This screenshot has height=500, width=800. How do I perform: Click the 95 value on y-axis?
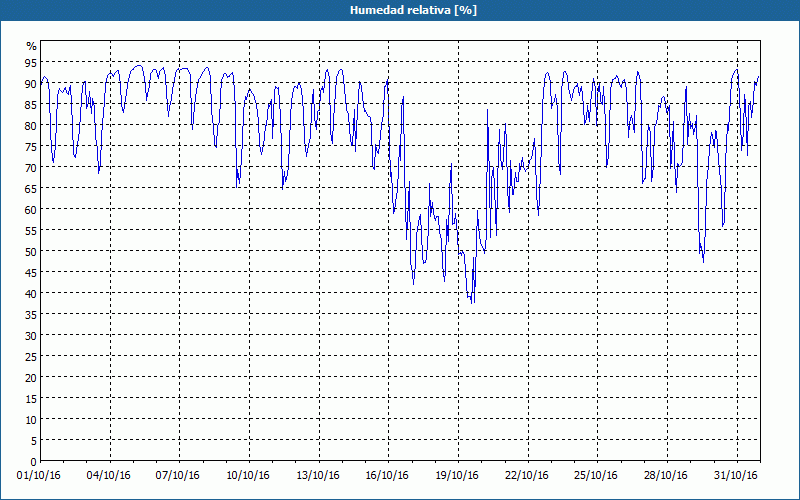point(31,63)
